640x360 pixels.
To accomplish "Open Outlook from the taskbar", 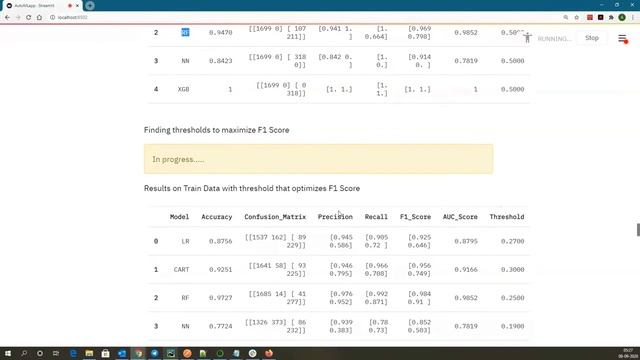I will [122, 353].
